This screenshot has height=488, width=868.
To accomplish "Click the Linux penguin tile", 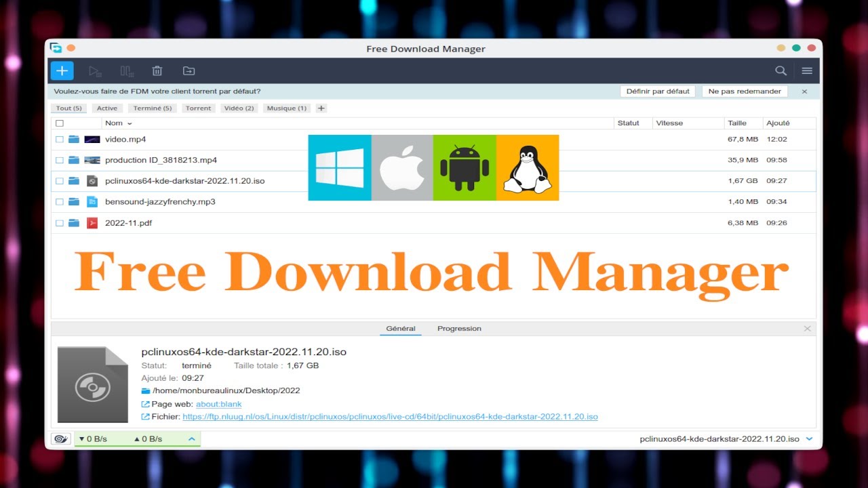I will point(528,167).
